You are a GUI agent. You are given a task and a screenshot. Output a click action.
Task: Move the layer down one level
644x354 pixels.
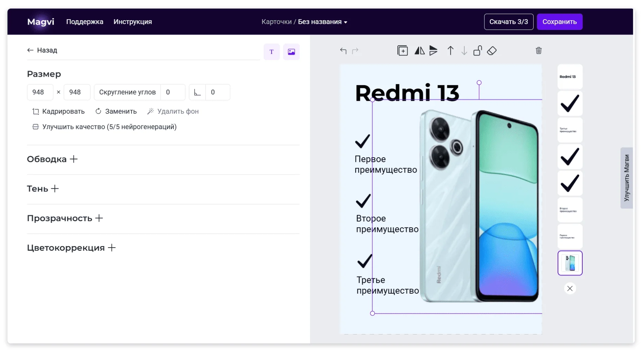tap(464, 51)
